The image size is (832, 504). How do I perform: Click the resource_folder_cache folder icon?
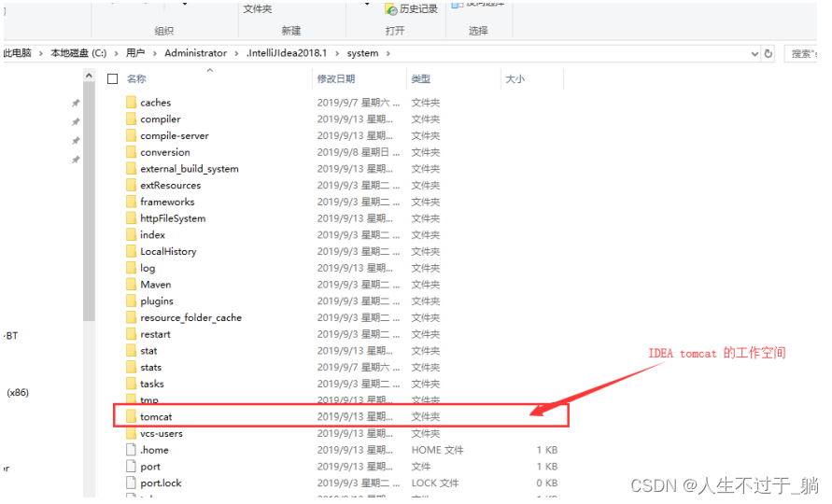[x=131, y=317]
